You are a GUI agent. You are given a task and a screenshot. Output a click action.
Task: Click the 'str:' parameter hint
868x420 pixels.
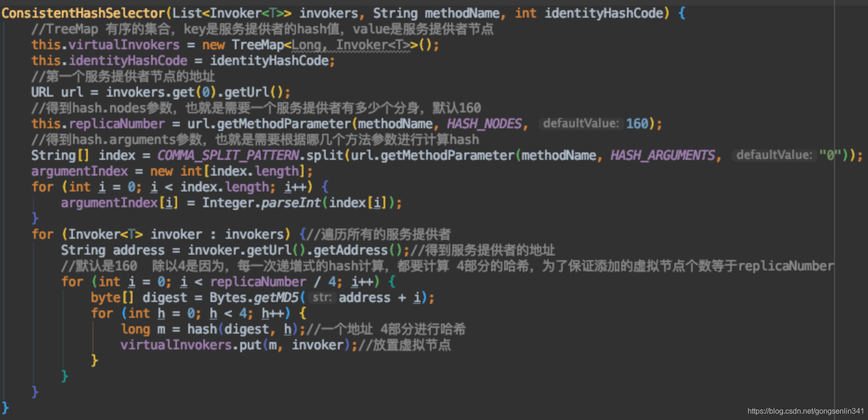322,297
